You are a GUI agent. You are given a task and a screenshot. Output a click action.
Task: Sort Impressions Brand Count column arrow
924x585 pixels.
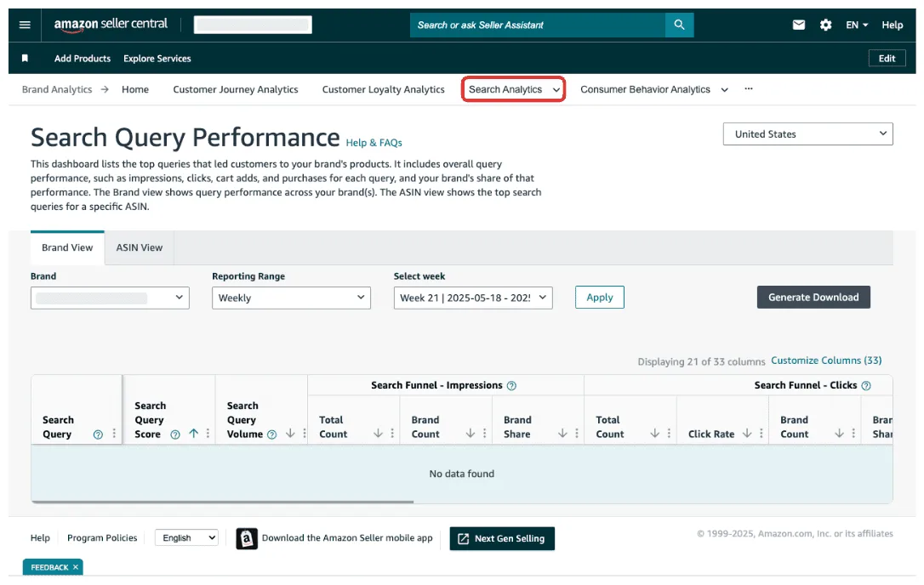tap(471, 434)
